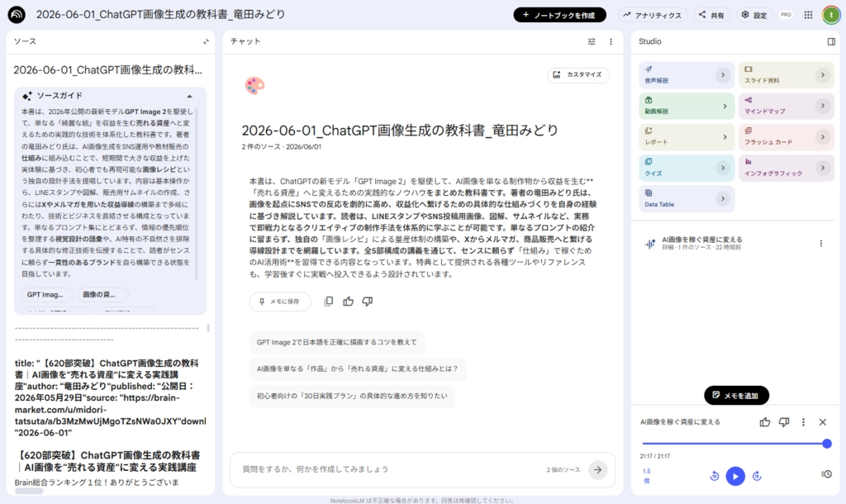Click the 2個のソース source count

(x=563, y=470)
